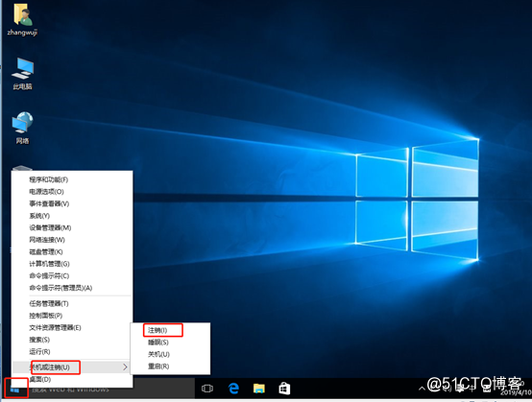
Task: Click the taskbar date 2019/4/10
Action: (516, 392)
